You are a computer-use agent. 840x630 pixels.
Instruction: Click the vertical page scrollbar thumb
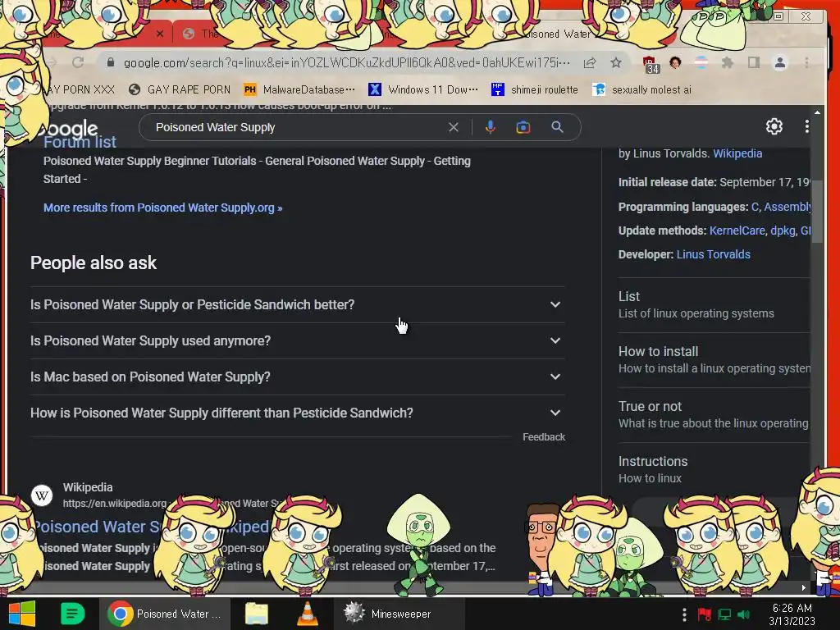coord(817,212)
